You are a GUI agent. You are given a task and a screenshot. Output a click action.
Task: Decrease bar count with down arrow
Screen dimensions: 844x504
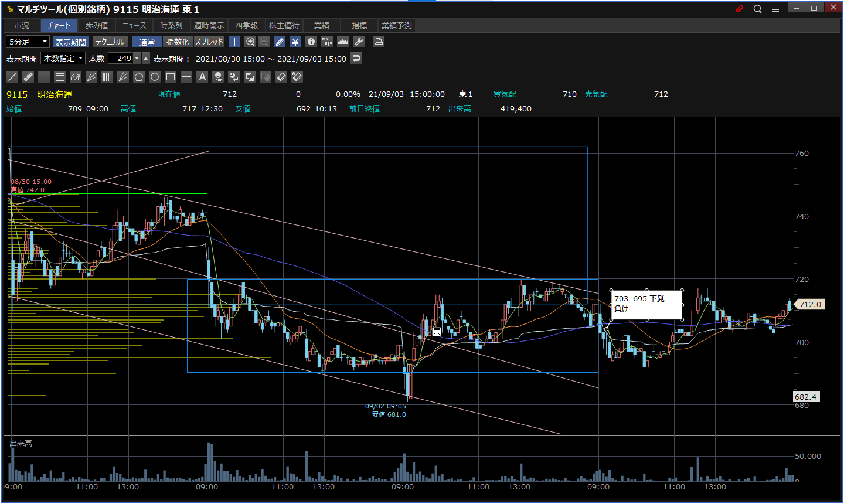tap(137, 58)
